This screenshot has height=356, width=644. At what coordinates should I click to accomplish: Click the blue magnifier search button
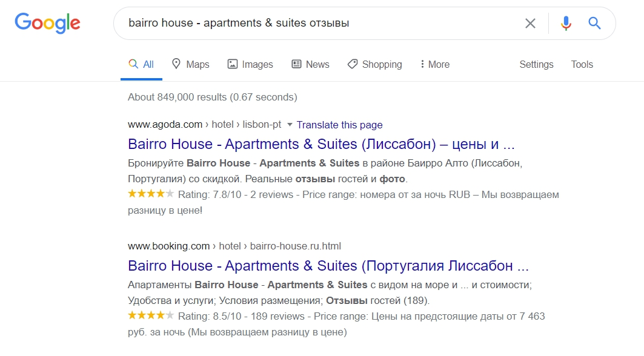tap(594, 24)
